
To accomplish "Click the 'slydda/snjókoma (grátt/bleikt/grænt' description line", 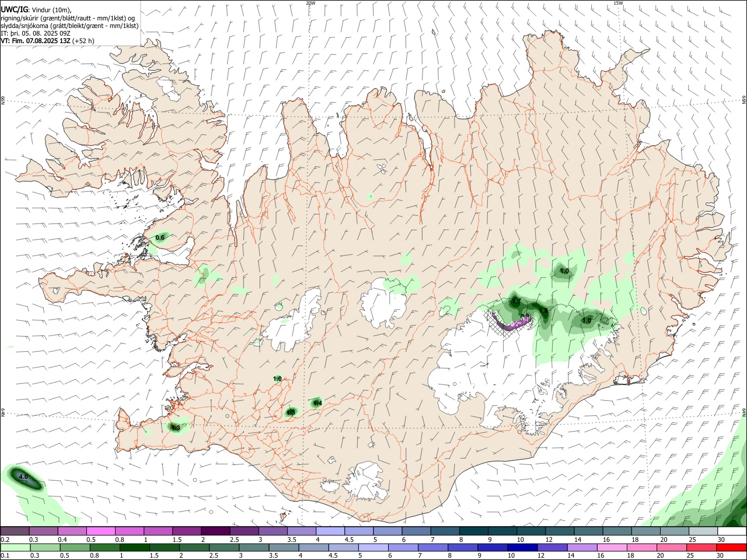I will [x=69, y=26].
